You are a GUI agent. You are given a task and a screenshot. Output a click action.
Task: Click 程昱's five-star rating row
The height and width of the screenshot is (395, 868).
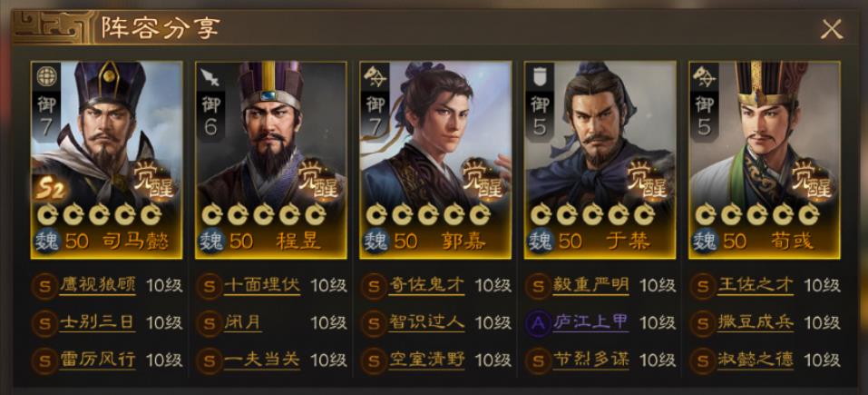click(263, 214)
